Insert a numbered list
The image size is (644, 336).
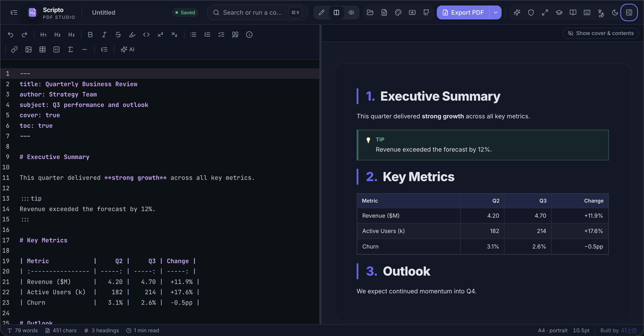coord(207,35)
